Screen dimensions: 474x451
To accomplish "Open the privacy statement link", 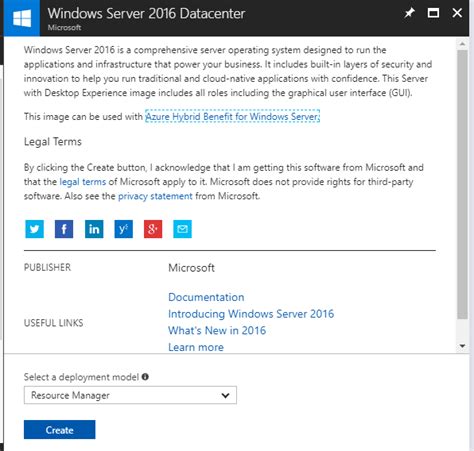I will (x=155, y=196).
